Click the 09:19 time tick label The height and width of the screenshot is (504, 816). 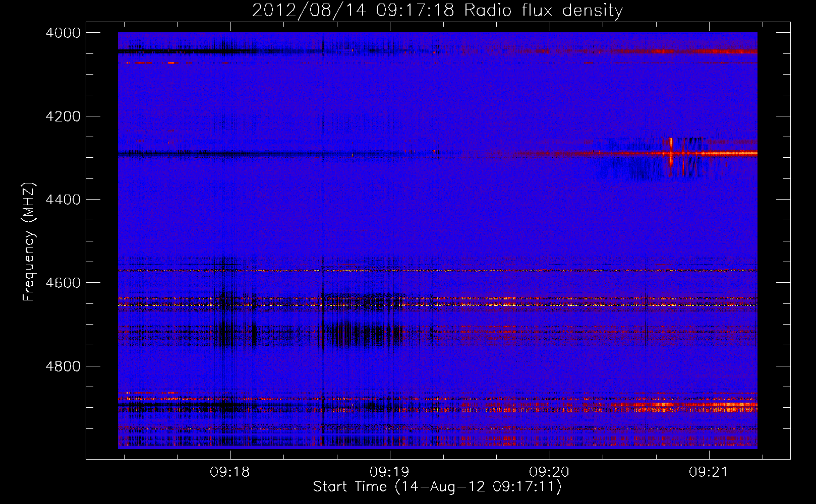[390, 472]
